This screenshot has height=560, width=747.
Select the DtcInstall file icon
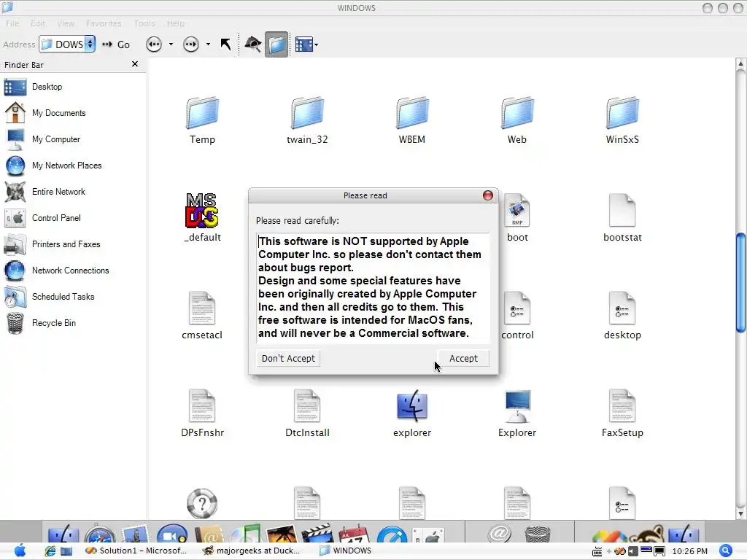[x=307, y=405]
